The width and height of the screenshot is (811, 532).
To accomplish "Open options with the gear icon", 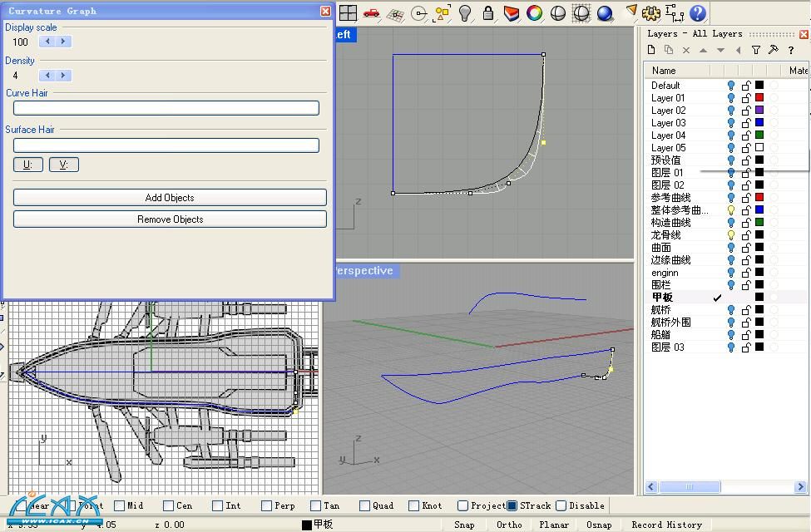I will coord(651,12).
